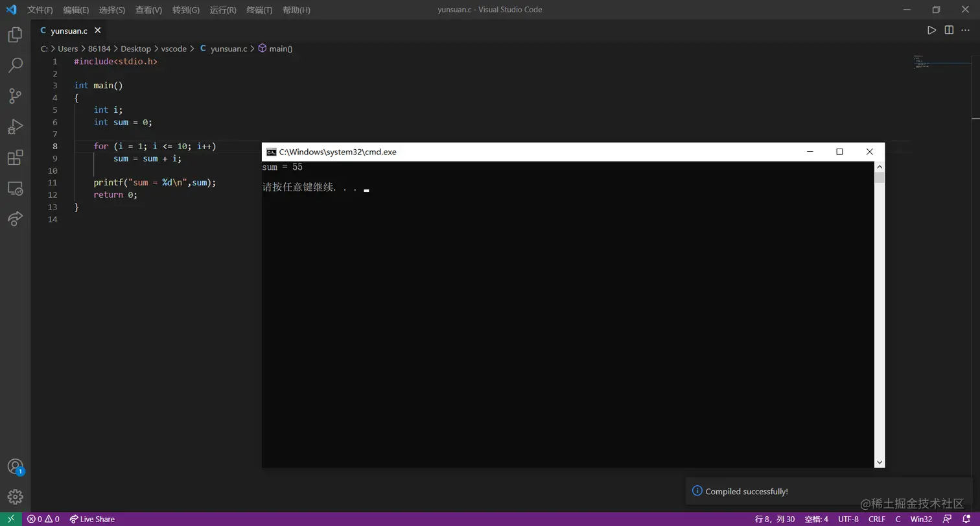Change indentation via 空格: 4
The width and height of the screenshot is (980, 526).
point(816,519)
